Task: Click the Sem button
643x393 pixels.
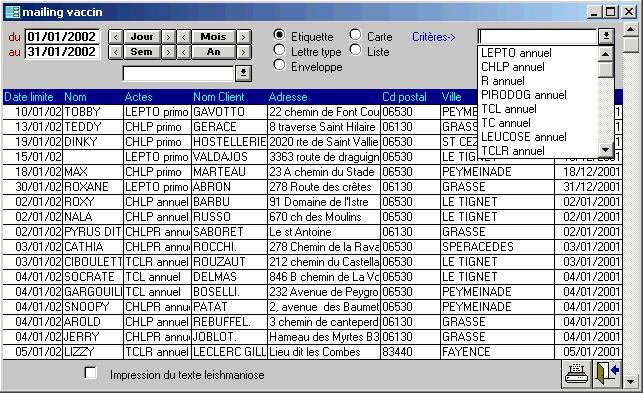Action: tap(142, 52)
